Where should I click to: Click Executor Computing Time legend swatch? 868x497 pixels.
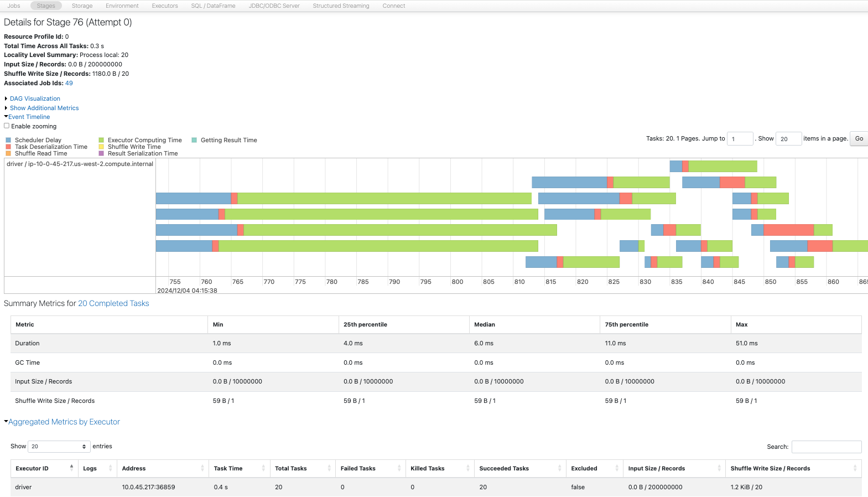(x=101, y=140)
